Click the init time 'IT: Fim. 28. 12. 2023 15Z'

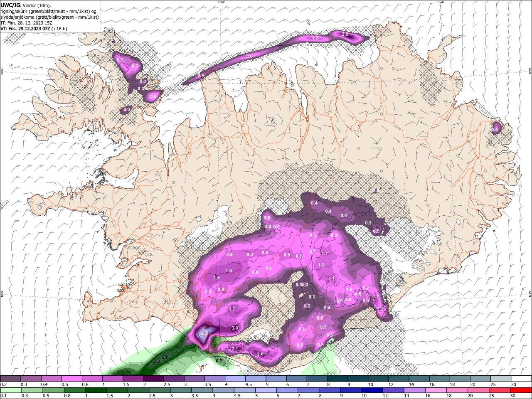tap(27, 23)
